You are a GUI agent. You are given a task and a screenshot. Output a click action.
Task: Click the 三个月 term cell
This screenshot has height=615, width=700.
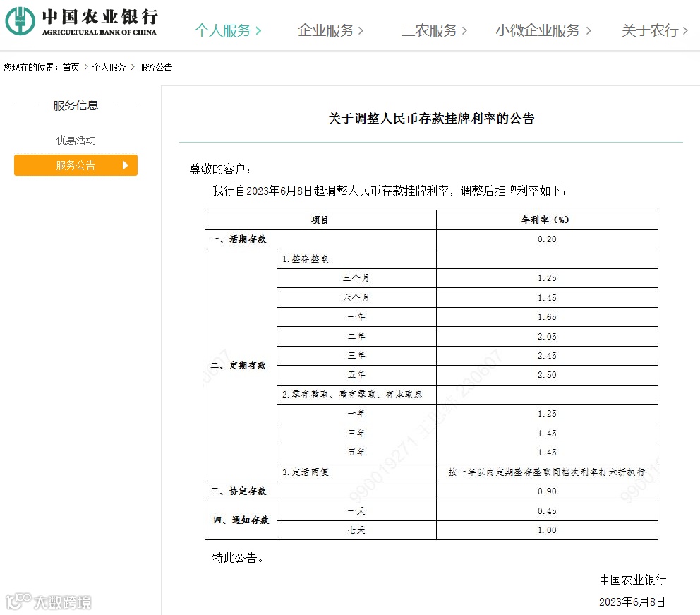pyautogui.click(x=356, y=278)
